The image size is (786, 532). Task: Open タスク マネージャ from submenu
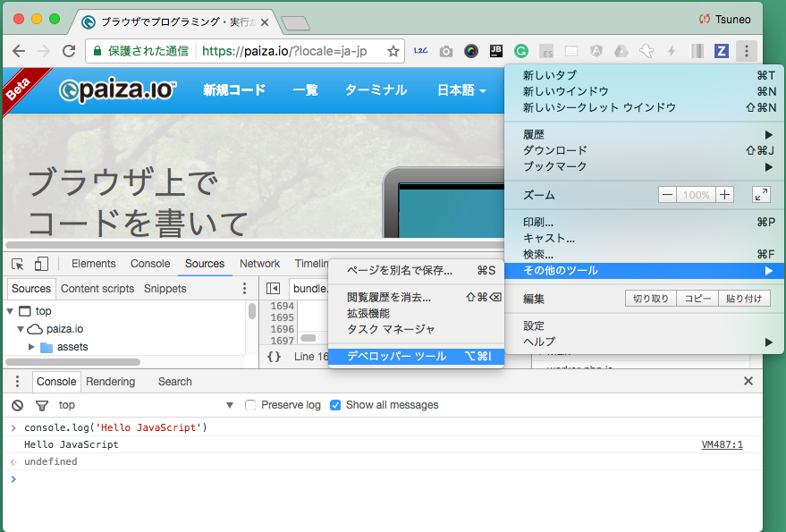pos(416,329)
